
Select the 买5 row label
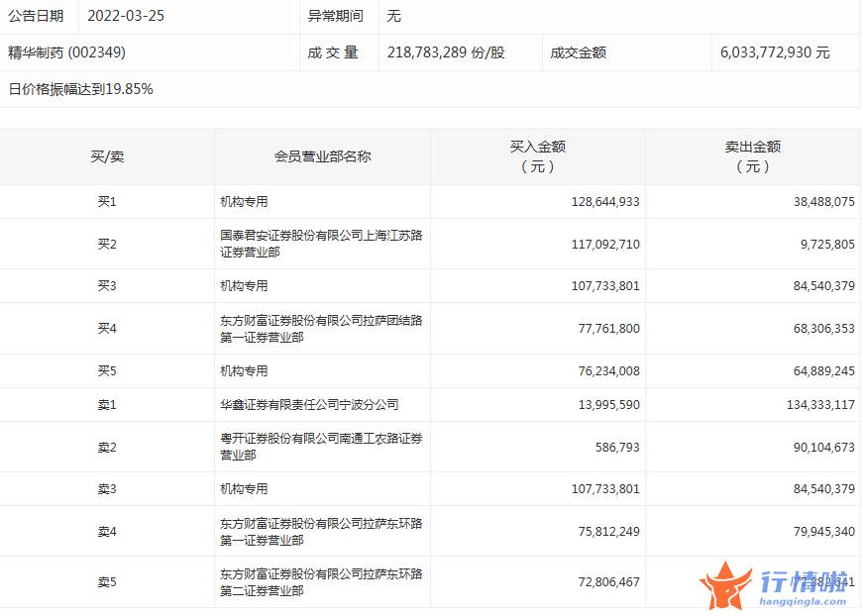coord(107,371)
